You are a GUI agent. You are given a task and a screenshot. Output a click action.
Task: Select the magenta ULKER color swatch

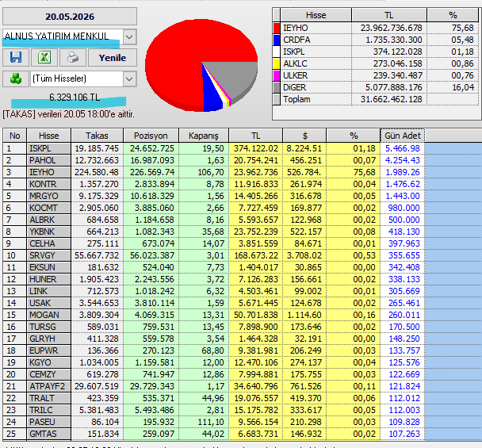point(277,75)
